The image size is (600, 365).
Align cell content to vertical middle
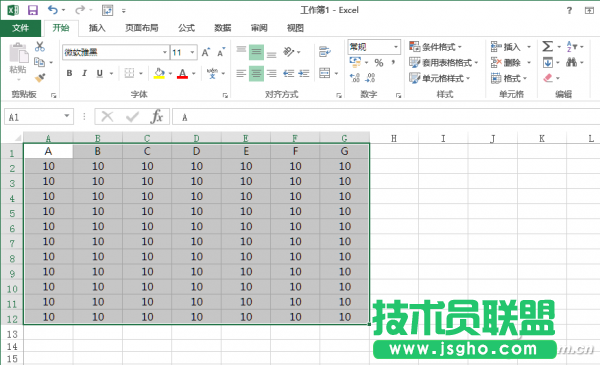(x=256, y=52)
